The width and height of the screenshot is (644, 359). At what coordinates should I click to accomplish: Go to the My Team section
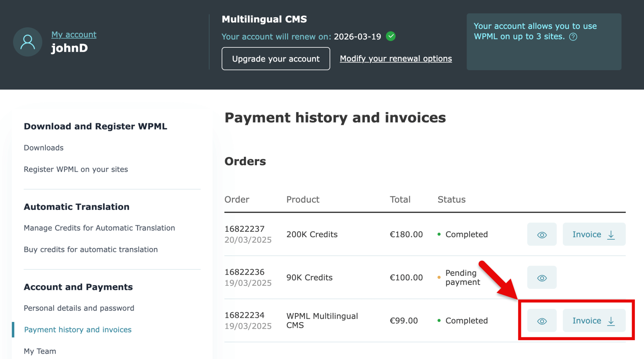pyautogui.click(x=40, y=351)
